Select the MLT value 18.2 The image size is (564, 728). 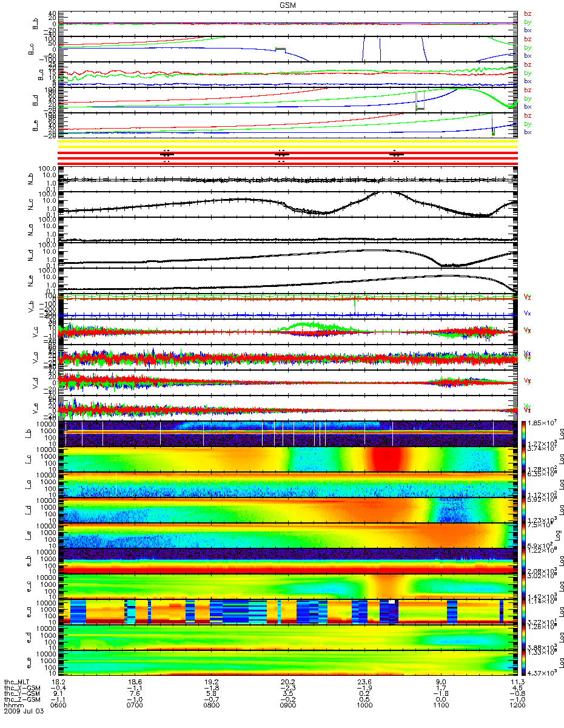59,681
